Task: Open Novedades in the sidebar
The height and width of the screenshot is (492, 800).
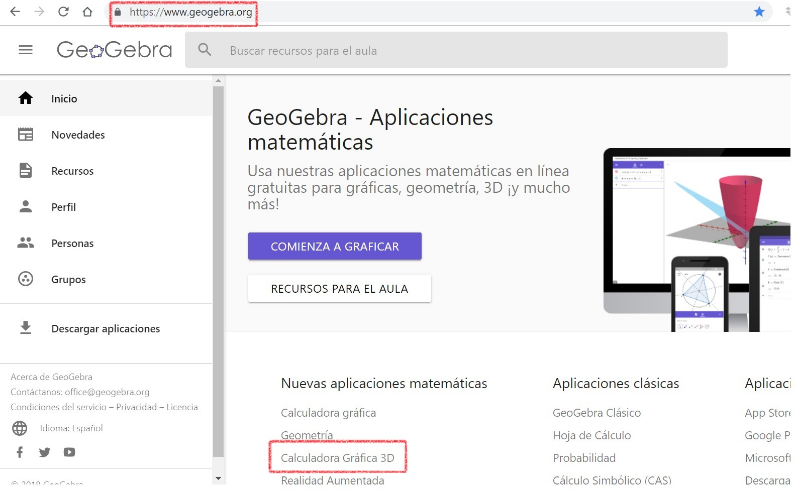Action: click(106, 135)
